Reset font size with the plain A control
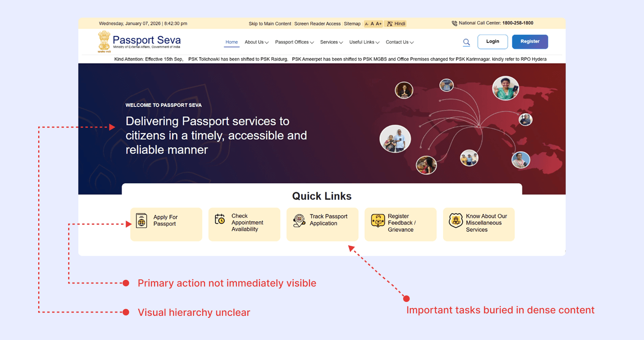Screen dimensions: 644x340 click(x=372, y=24)
